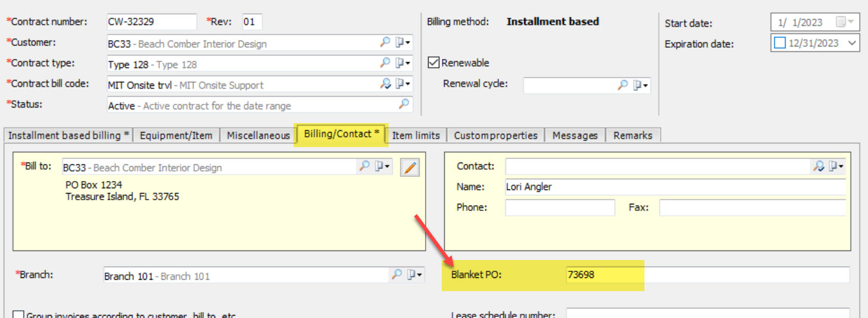The height and width of the screenshot is (318, 868).
Task: Open the Remarks tab
Action: coord(632,135)
